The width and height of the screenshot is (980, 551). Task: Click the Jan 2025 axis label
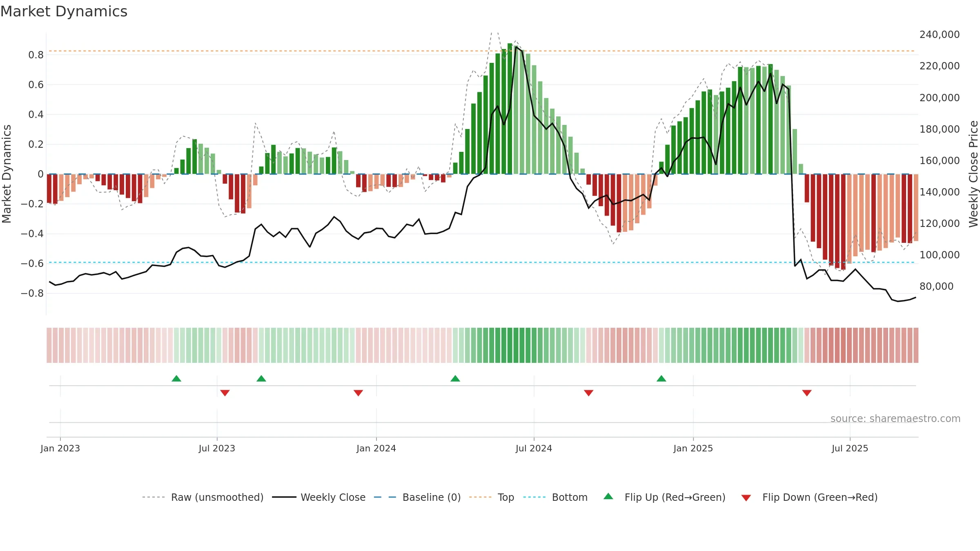pos(693,448)
